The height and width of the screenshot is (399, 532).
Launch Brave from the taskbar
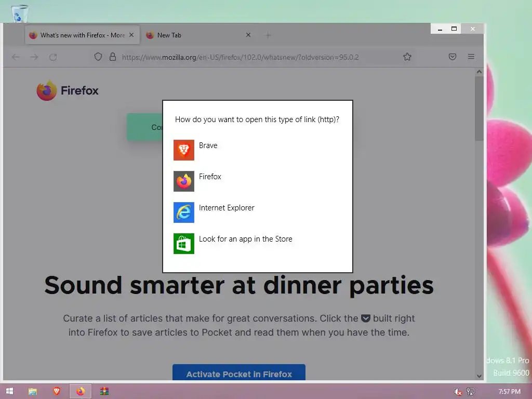tap(57, 391)
